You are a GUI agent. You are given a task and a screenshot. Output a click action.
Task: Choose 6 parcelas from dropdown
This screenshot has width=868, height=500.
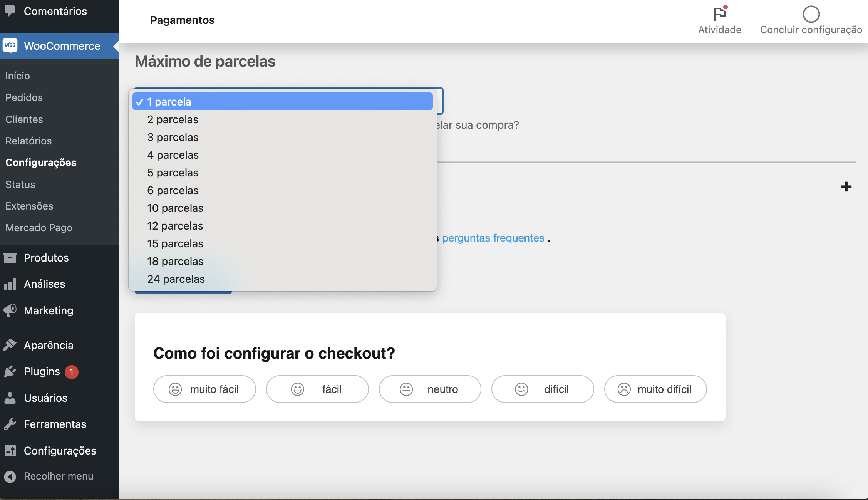tap(283, 190)
